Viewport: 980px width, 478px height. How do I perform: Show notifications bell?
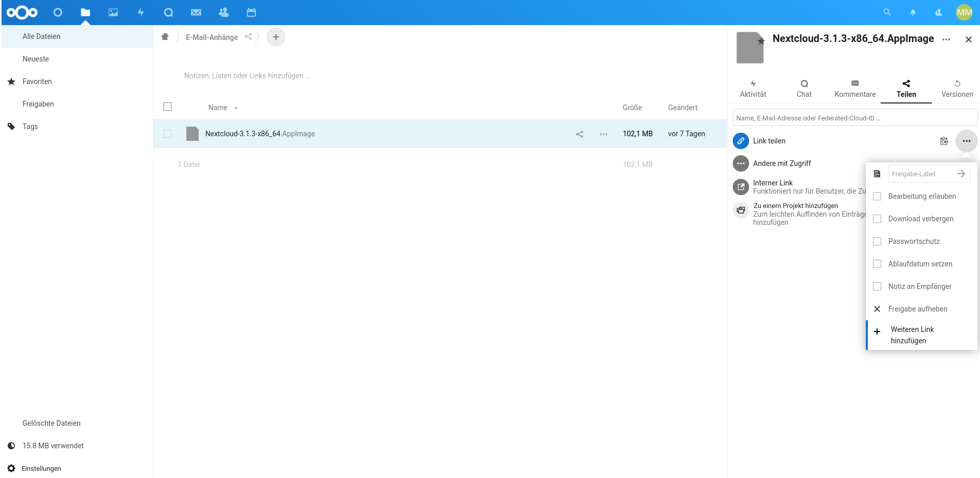coord(913,12)
